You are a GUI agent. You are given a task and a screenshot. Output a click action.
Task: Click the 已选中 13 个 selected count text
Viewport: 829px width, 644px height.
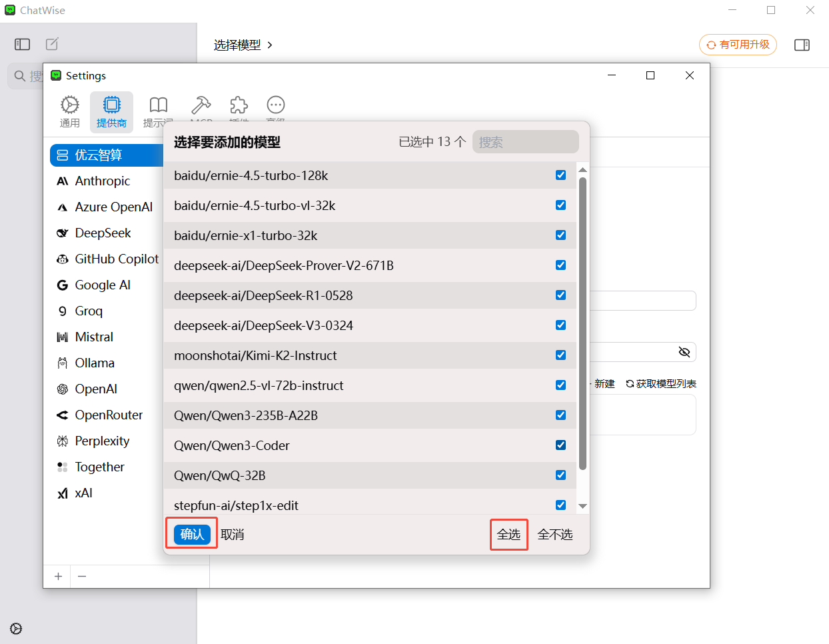pyautogui.click(x=432, y=142)
